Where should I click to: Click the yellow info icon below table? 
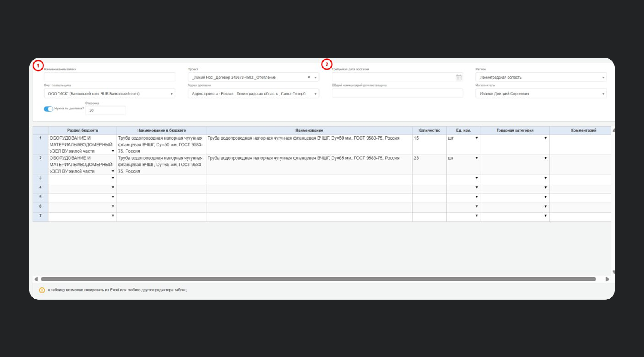tap(42, 290)
